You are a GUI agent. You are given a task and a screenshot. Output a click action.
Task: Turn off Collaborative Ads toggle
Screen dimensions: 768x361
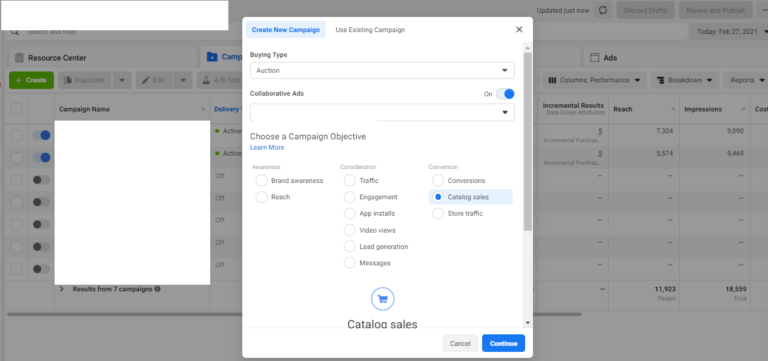[x=505, y=94]
